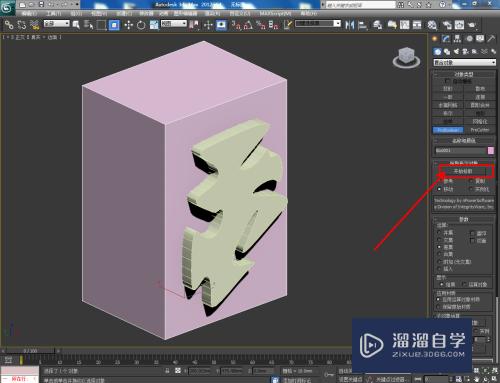Select the Shapes category icon
Screen dimensions: 500x383
tap(447, 51)
